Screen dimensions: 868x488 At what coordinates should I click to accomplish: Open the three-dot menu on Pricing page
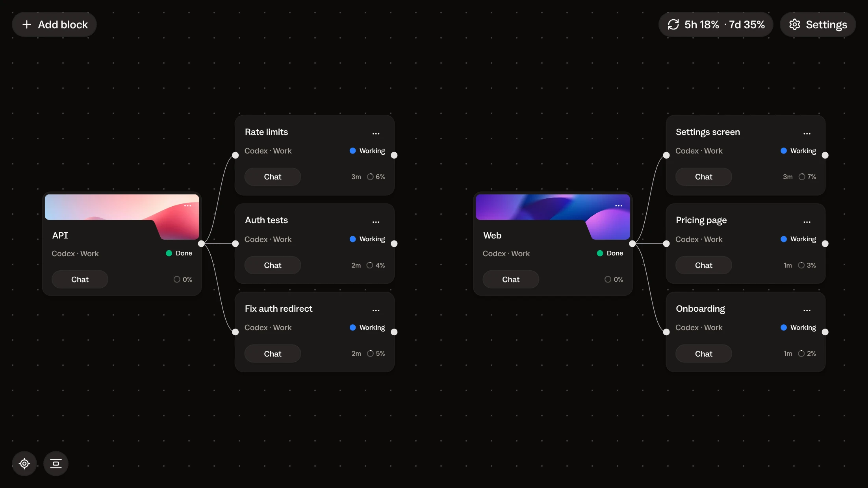807,222
